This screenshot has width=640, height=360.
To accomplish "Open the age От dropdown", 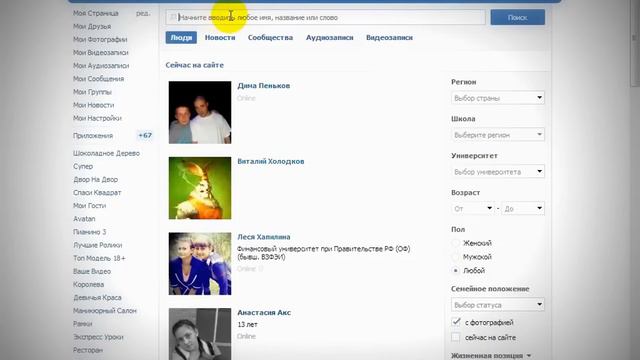I will (473, 209).
